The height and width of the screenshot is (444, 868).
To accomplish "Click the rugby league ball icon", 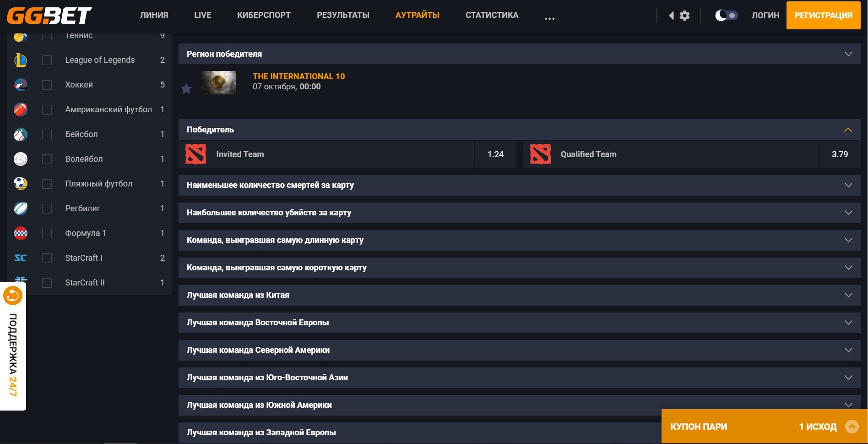I will 21,208.
